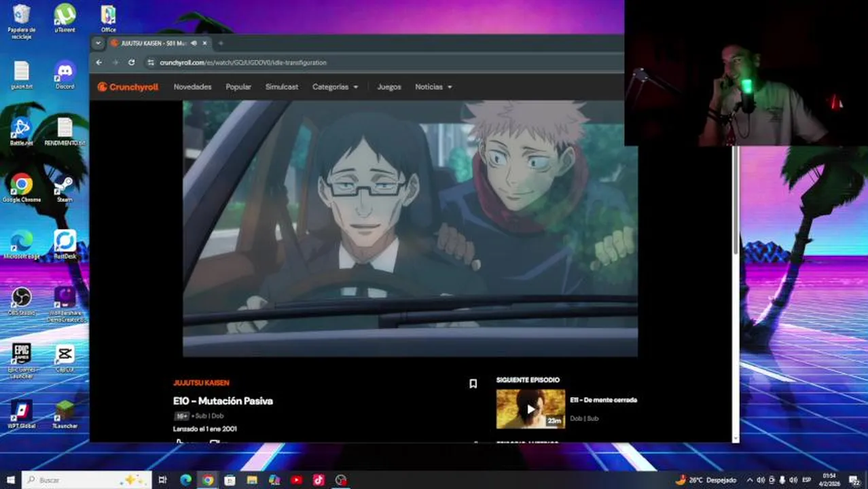This screenshot has height=489, width=868.
Task: Open the JUJUTSU KAISEN series link
Action: [x=201, y=383]
